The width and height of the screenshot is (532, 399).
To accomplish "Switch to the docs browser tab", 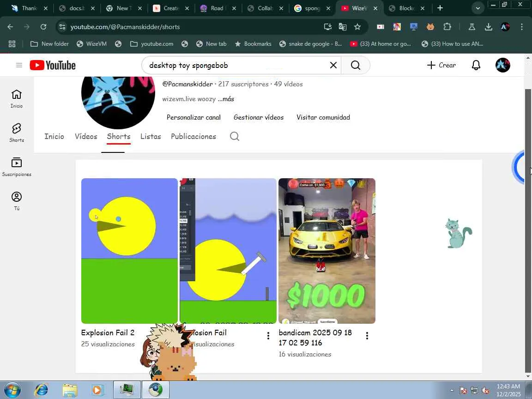I will pos(77,8).
